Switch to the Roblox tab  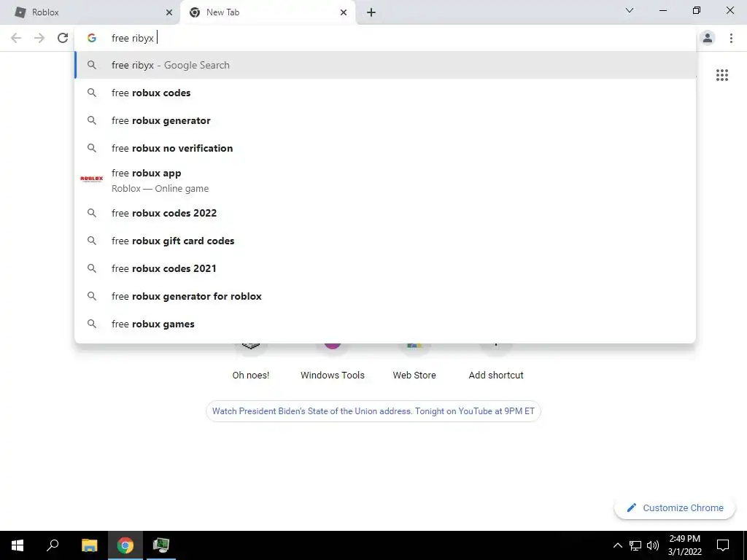tap(90, 12)
